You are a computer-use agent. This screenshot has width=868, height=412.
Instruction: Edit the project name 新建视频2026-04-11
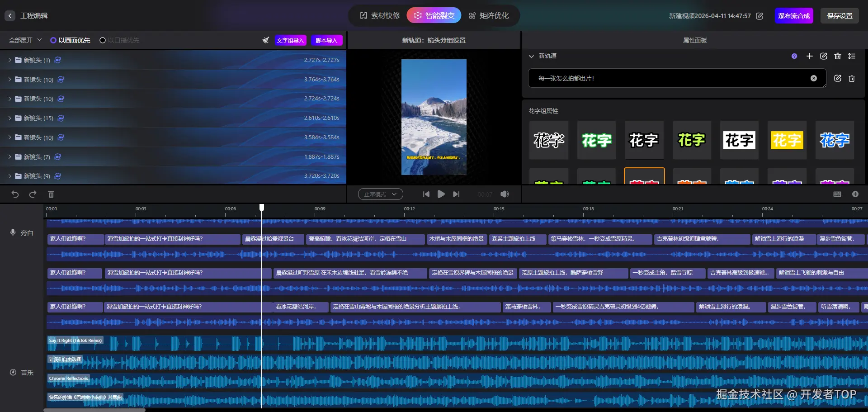tap(759, 16)
